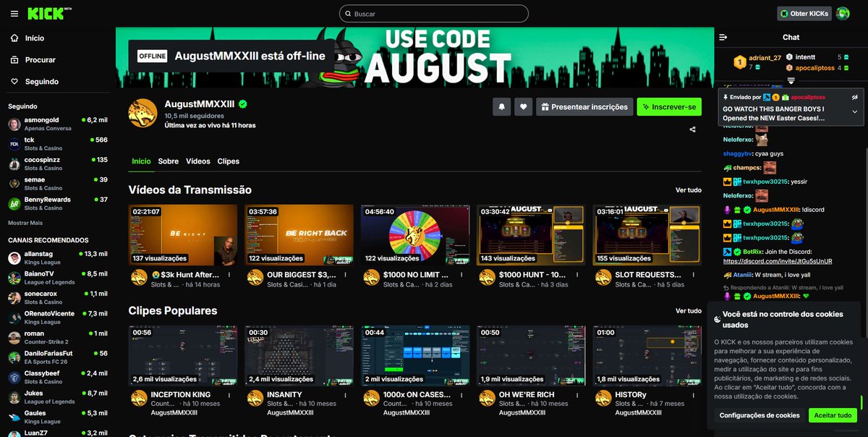Viewport: 868px width, 437px height.
Task: Open semae channel in the sidebar
Action: (58, 183)
